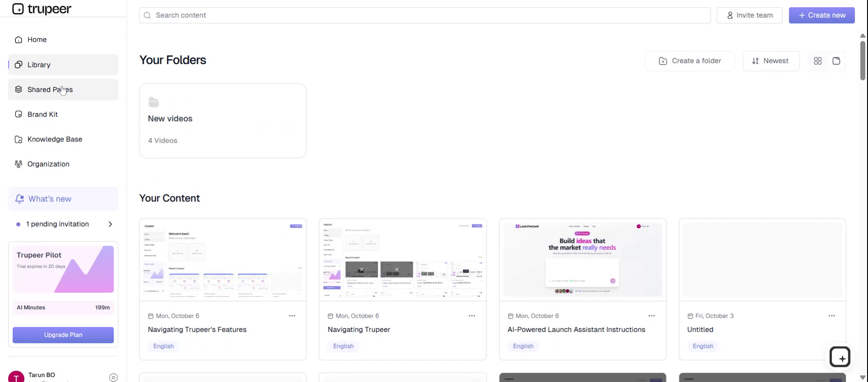Click English tag on Navigating Trupeer card

coord(344,346)
